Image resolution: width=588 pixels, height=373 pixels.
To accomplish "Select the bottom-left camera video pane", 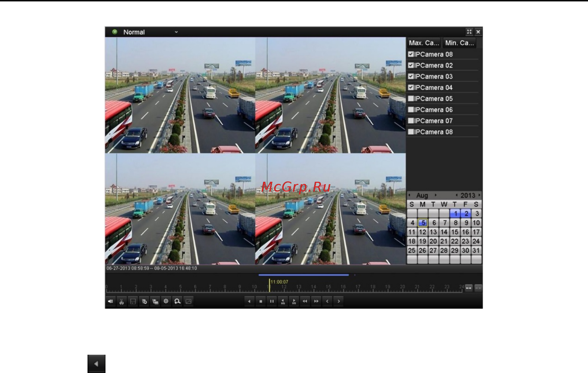I will pos(180,209).
